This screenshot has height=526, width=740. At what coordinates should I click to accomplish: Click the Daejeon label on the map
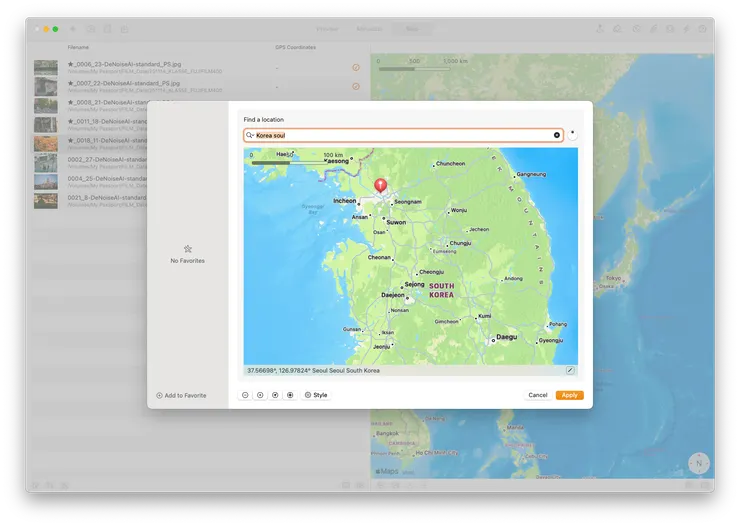[x=393, y=295]
